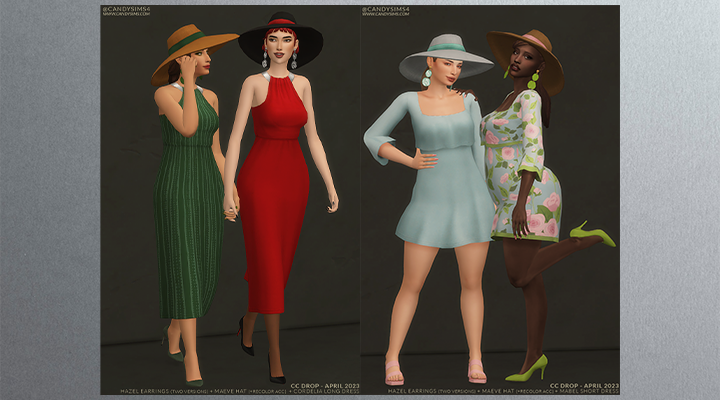Click the grey hat with teal band
This screenshot has height=400, width=720.
tap(445, 55)
